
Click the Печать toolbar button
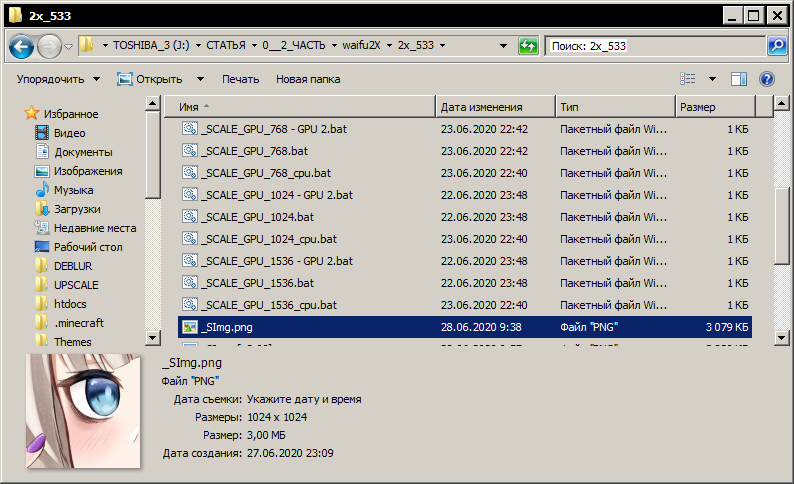[x=241, y=79]
